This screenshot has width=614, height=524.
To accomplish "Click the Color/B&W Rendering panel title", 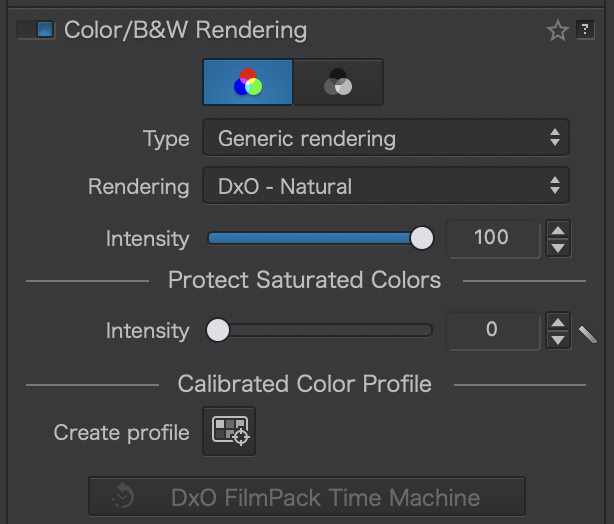I will (185, 29).
